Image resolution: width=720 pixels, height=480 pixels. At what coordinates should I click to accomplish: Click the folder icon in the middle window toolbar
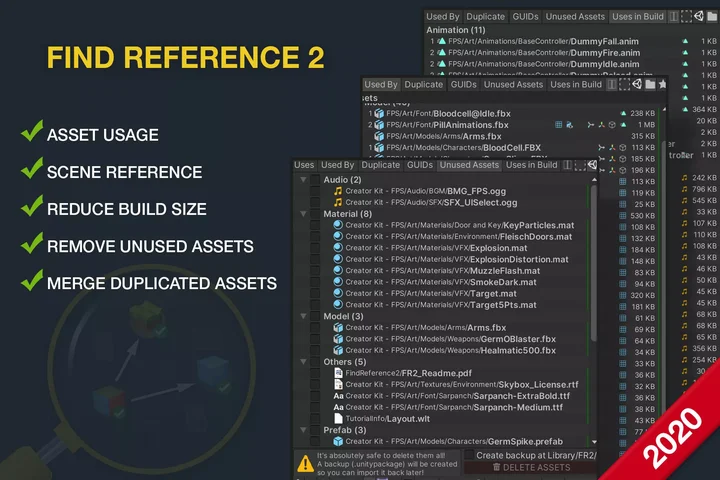pos(650,84)
